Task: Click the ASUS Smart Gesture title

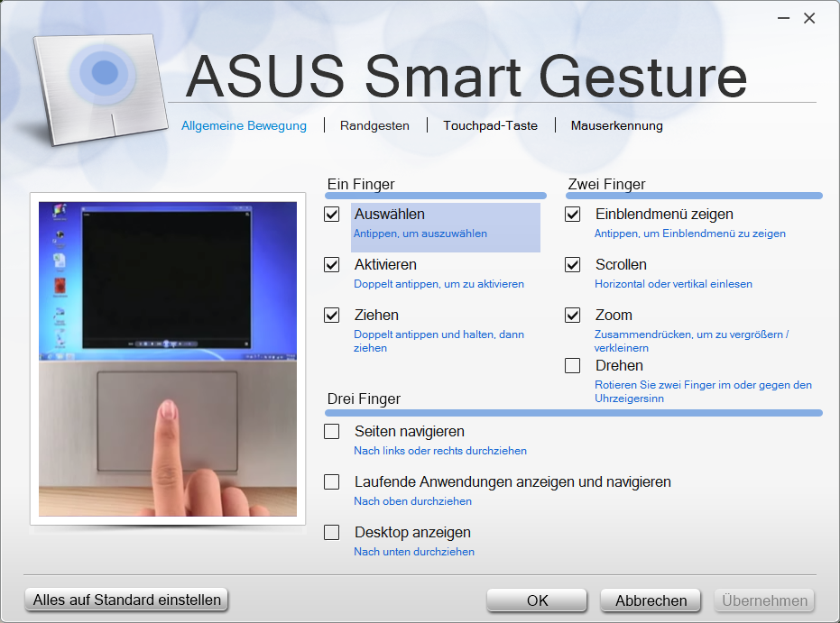Action: 466,76
